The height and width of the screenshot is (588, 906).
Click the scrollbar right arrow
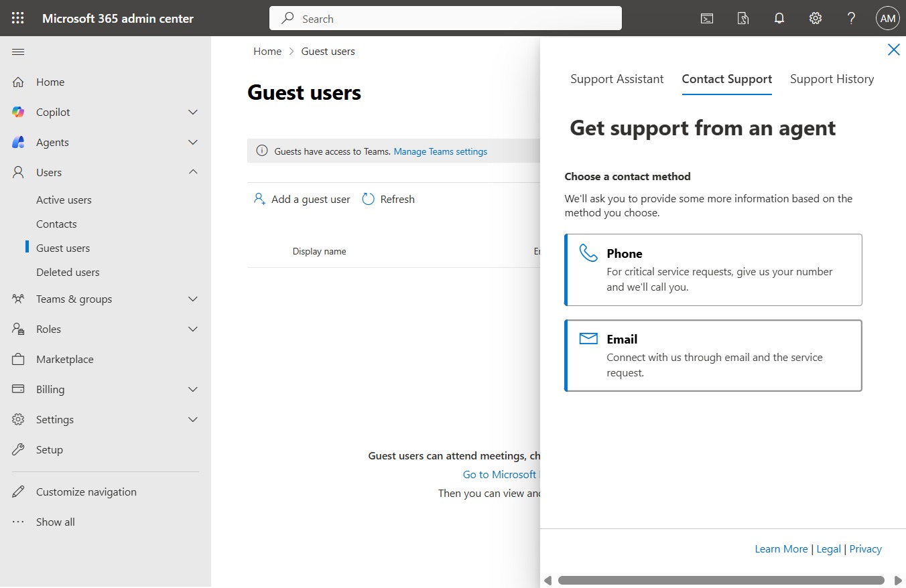pyautogui.click(x=898, y=580)
